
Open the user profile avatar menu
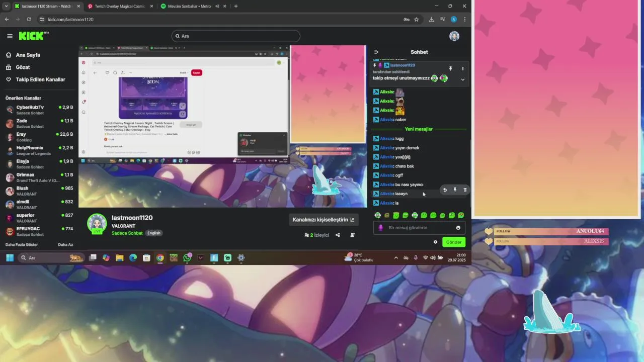(454, 36)
